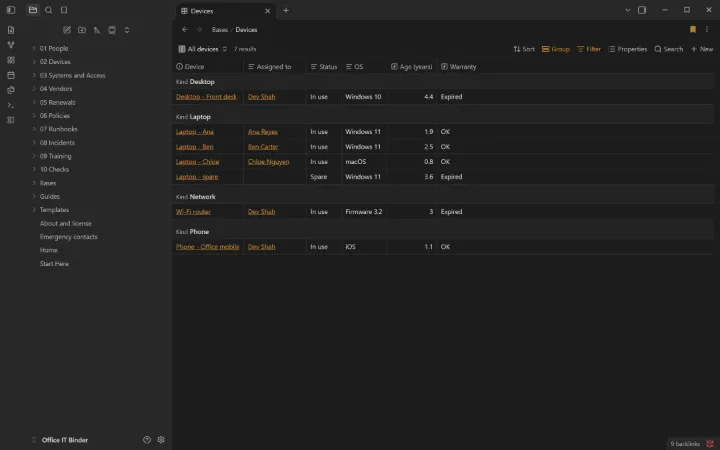Click the canvas ribbon icon

click(x=11, y=60)
